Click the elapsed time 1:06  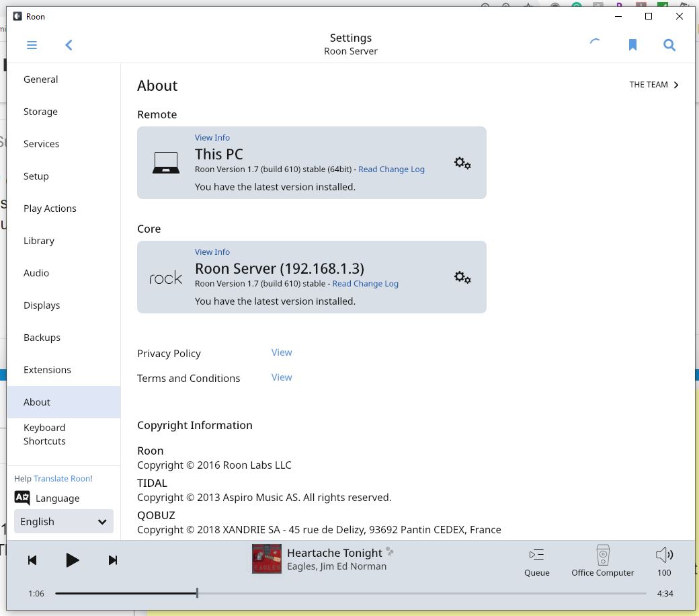click(x=36, y=594)
